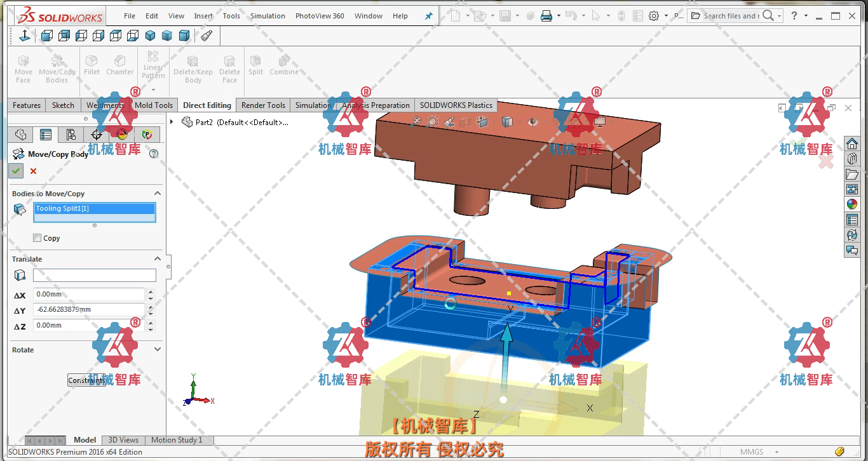Click the status bar tag icon

coord(839,452)
